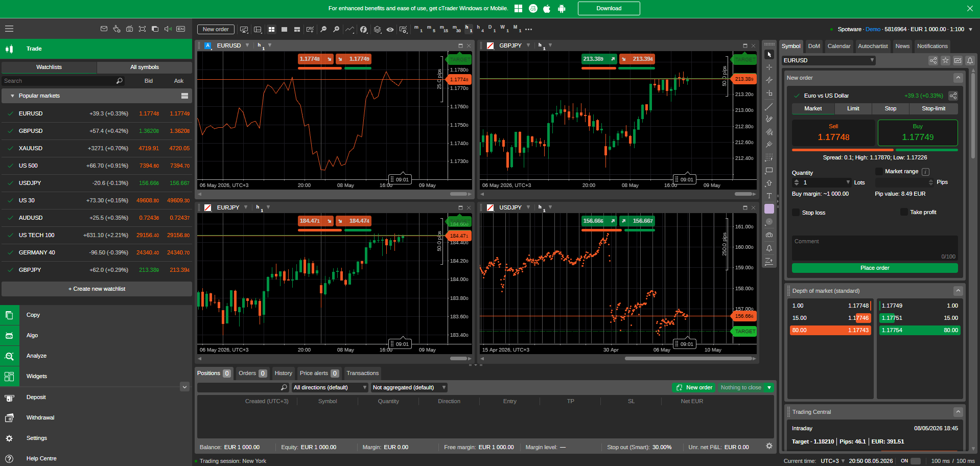The image size is (980, 466).
Task: Toggle chart visibility eye icon
Action: point(390,29)
